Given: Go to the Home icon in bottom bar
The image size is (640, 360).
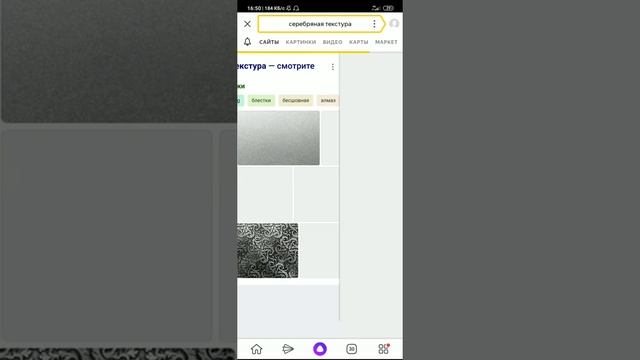Looking at the screenshot, I should click(256, 349).
